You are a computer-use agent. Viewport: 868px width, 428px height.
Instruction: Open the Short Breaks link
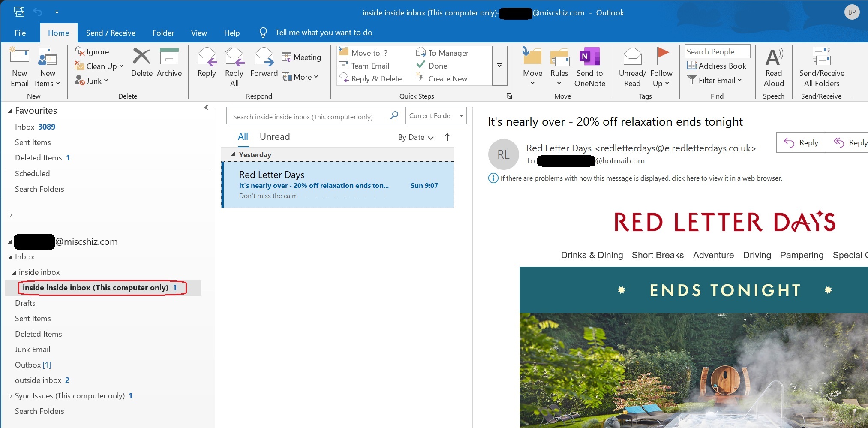[x=658, y=255]
